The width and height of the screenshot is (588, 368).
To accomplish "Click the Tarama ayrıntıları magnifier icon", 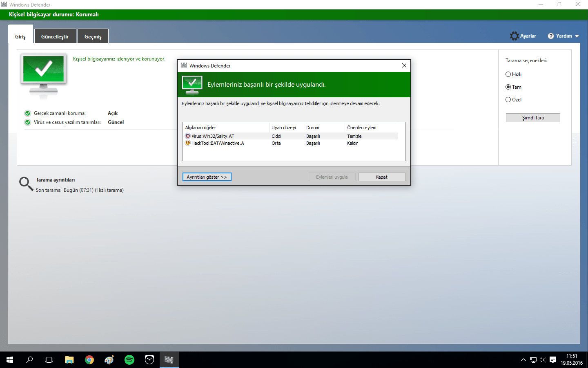I will (x=26, y=184).
